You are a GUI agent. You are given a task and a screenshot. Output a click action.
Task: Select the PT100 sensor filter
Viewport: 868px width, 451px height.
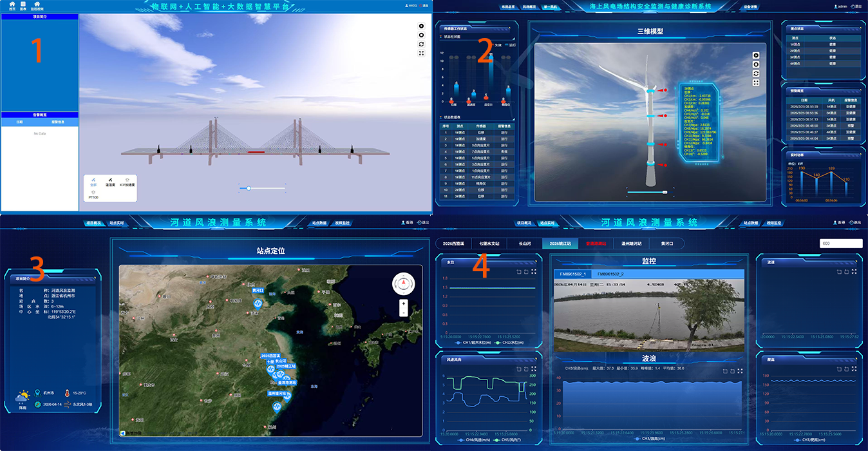click(94, 195)
